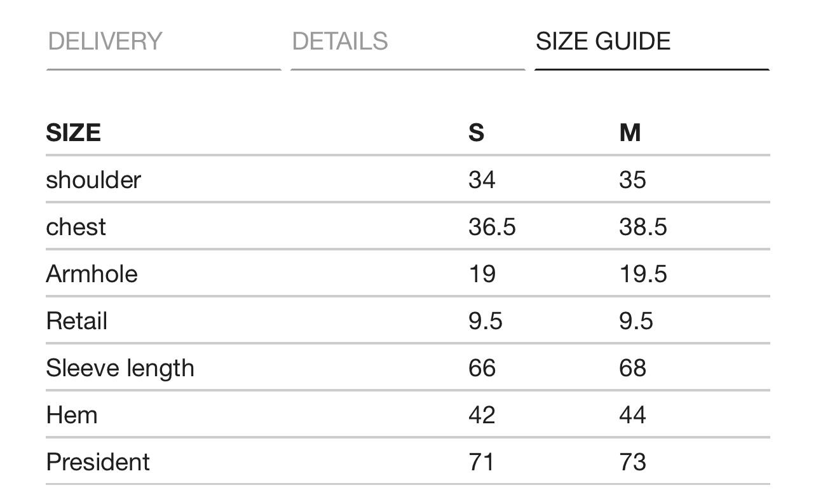Select the shoulder row label
The image size is (816, 504).
(93, 180)
